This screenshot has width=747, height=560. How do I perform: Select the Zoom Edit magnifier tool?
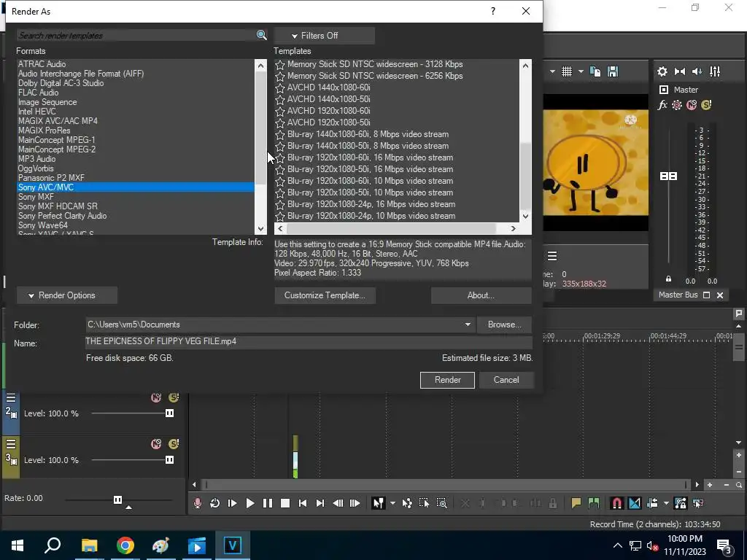coord(441,503)
